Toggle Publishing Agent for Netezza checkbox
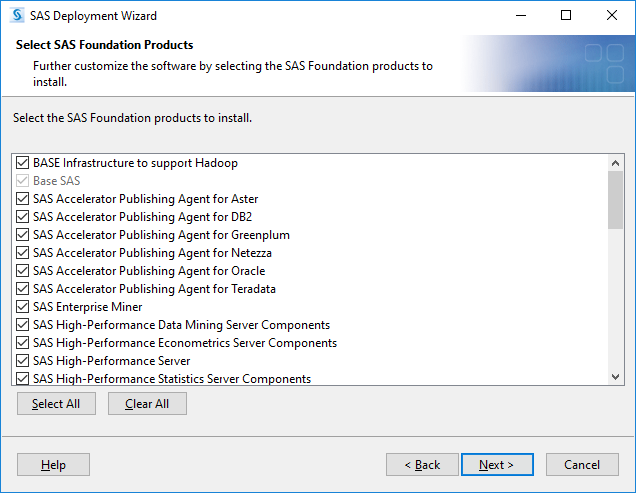Screen dimensions: 636x493 22,253
